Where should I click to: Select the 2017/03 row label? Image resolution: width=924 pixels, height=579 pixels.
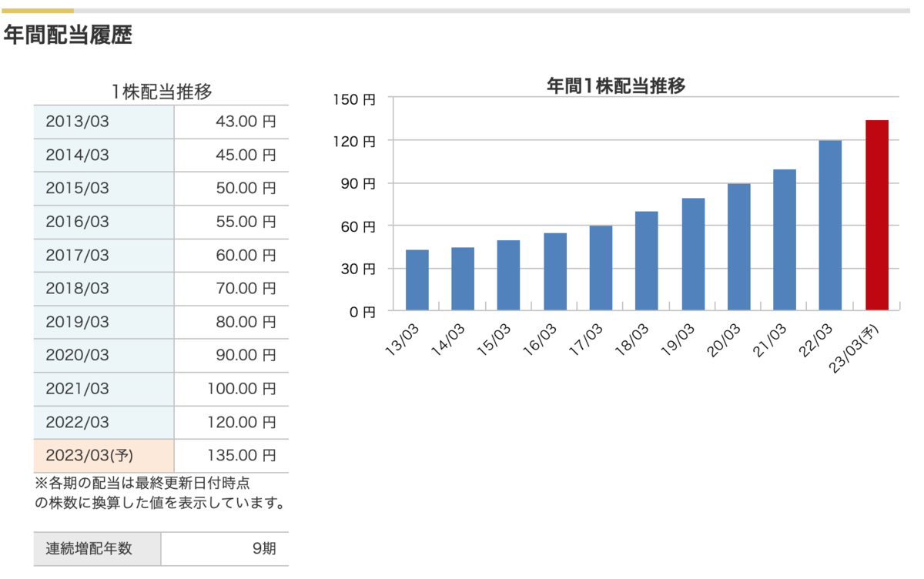pyautogui.click(x=104, y=255)
